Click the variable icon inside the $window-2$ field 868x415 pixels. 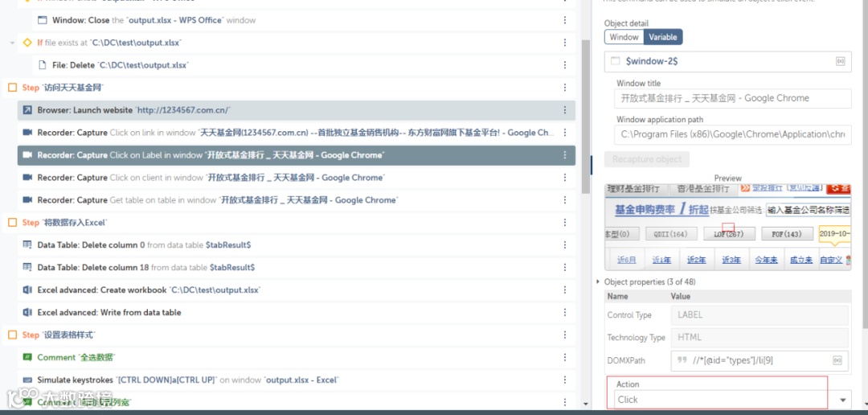pyautogui.click(x=840, y=61)
